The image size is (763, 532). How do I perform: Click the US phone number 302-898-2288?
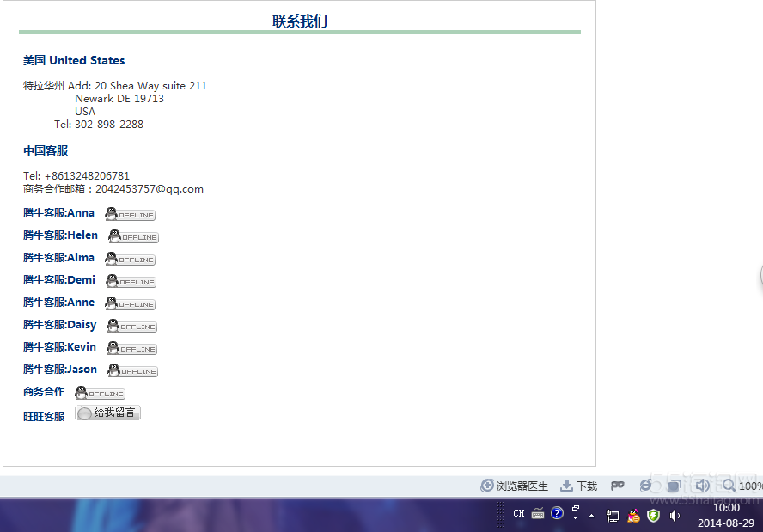click(x=109, y=125)
